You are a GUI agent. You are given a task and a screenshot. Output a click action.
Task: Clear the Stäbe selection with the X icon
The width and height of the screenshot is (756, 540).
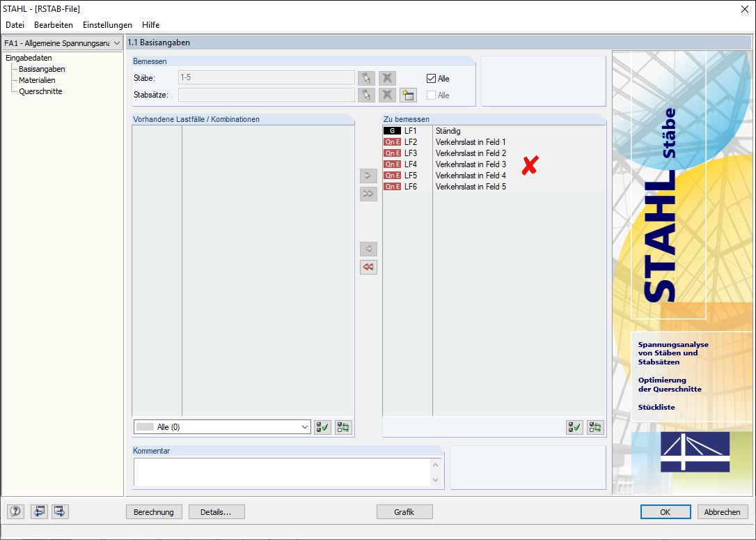[x=386, y=78]
